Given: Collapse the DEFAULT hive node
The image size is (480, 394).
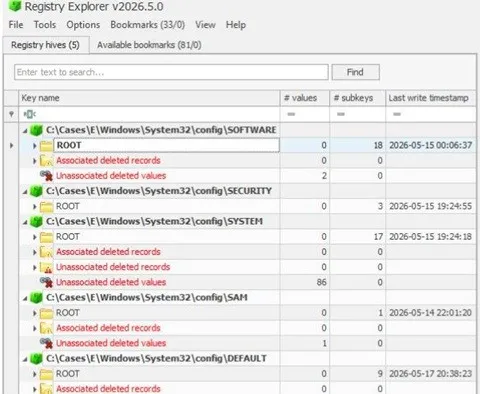Looking at the screenshot, I should tap(25, 359).
